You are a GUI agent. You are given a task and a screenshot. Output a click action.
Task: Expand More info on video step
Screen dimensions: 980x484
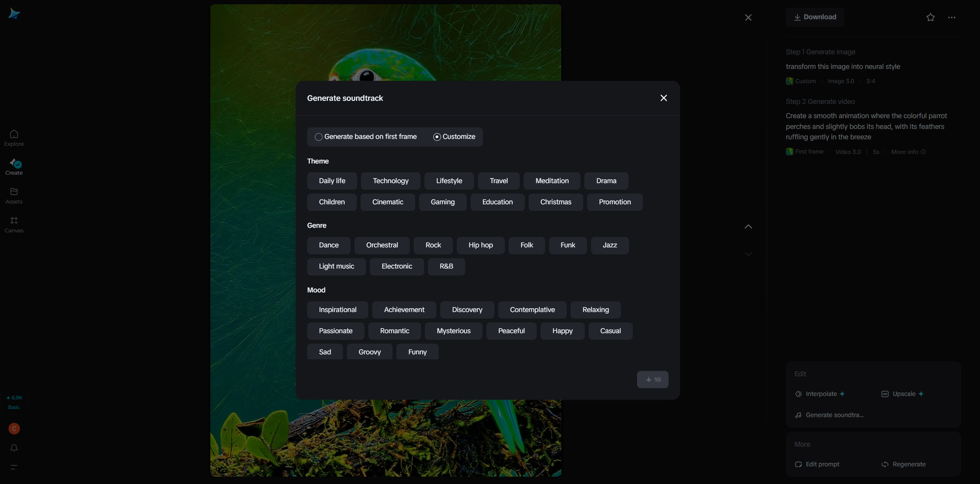[908, 152]
